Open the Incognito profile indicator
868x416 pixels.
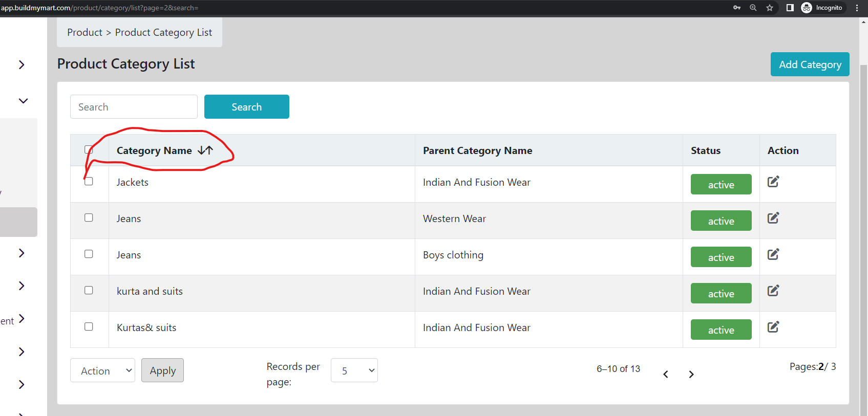tap(822, 8)
